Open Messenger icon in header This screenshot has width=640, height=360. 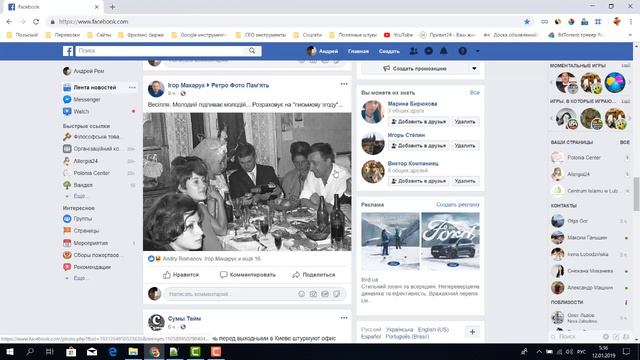(x=429, y=51)
